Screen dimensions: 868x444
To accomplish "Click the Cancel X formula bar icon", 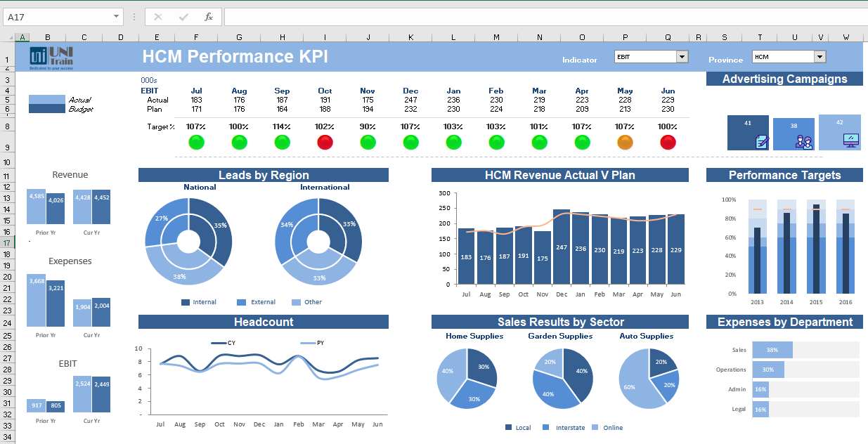I will click(158, 17).
